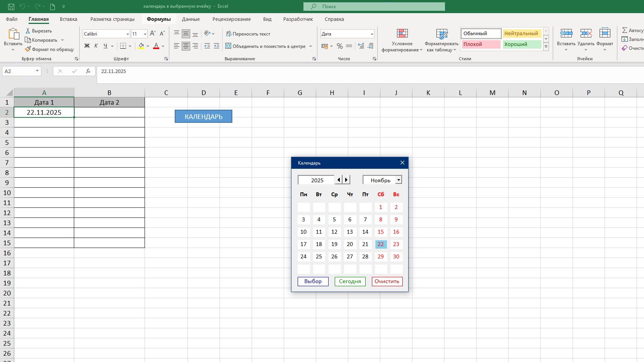
Task: Open the Разработчик tab
Action: click(x=298, y=19)
